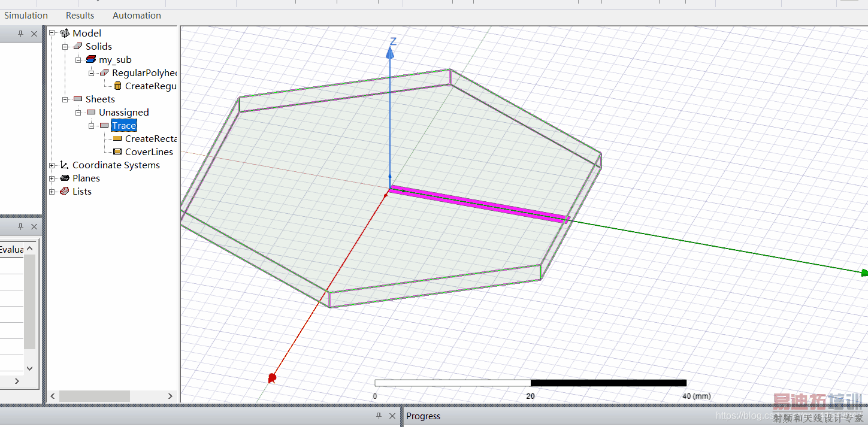Click the Model gear icon in tree
The width and height of the screenshot is (868, 427).
pyautogui.click(x=65, y=33)
